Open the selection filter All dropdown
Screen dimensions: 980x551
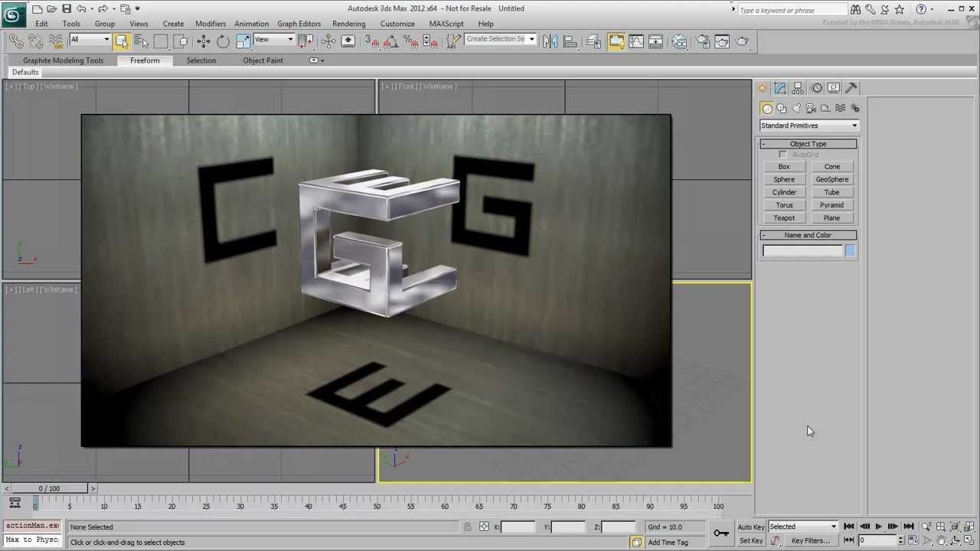coord(90,40)
